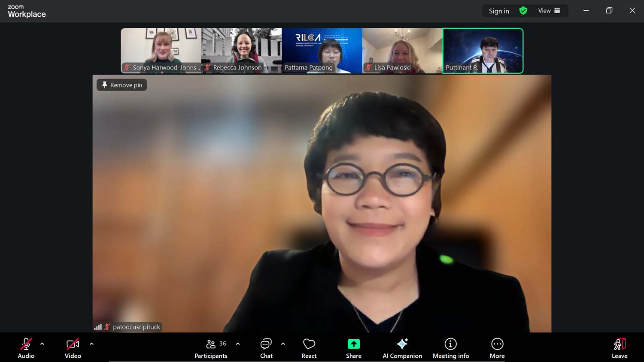Launch AI Companion

402,348
